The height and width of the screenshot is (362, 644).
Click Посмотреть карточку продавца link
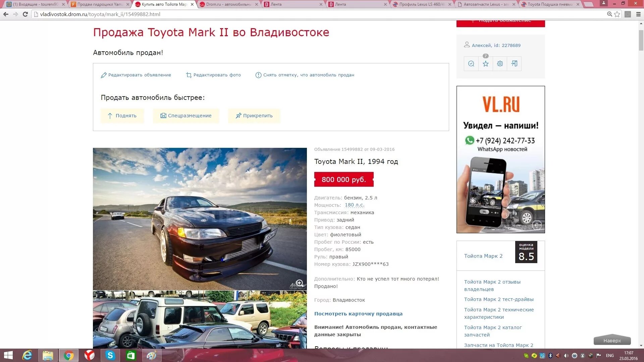coord(358,314)
